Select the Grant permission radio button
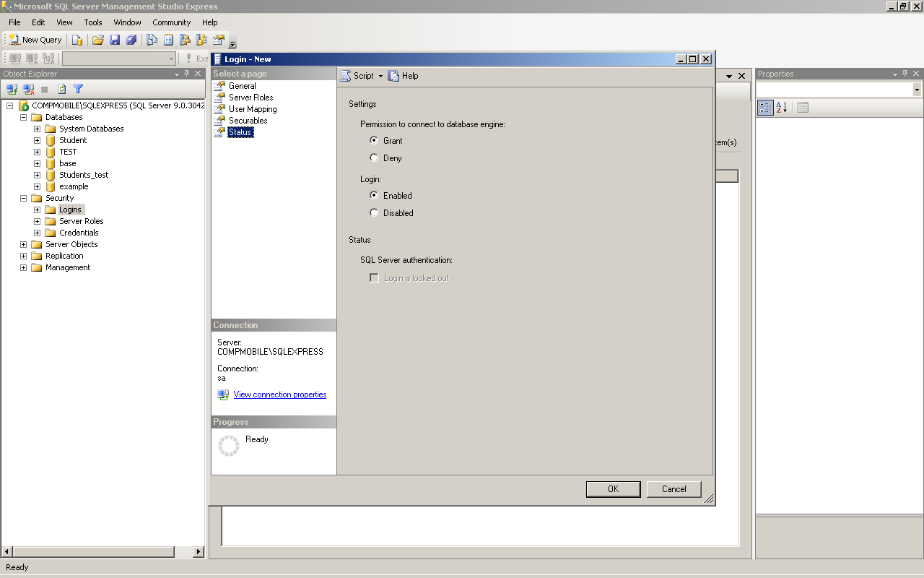This screenshot has height=578, width=924. (374, 140)
